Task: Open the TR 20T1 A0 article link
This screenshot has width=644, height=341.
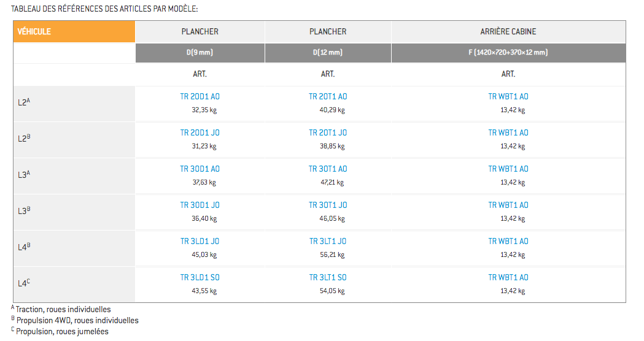Action: 328,96
